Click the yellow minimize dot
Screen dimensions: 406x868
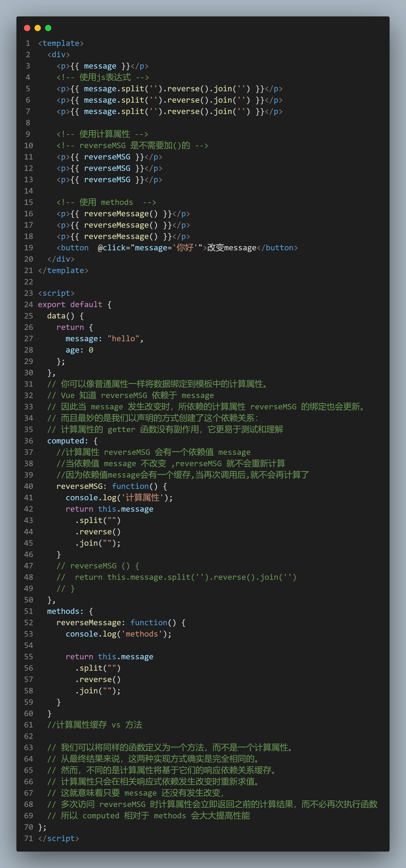click(38, 28)
